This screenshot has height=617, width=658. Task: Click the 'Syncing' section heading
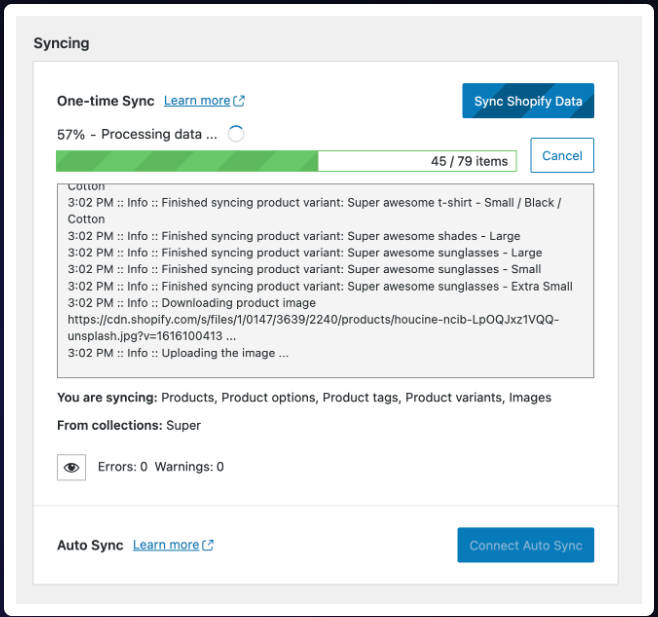61,43
